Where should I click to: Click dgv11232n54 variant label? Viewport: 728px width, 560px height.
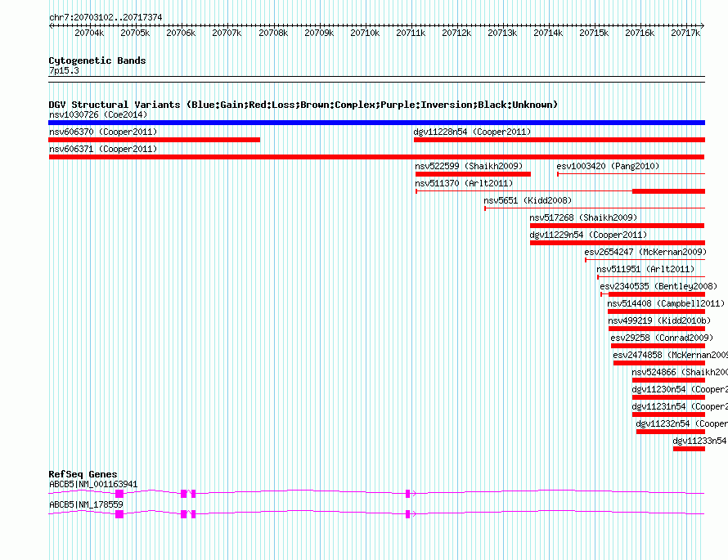(x=681, y=423)
